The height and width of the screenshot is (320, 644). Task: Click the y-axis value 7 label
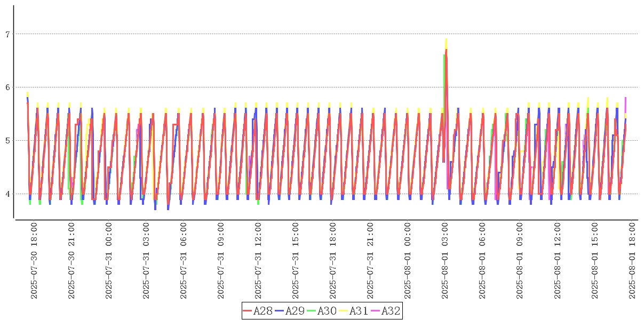click(x=7, y=34)
